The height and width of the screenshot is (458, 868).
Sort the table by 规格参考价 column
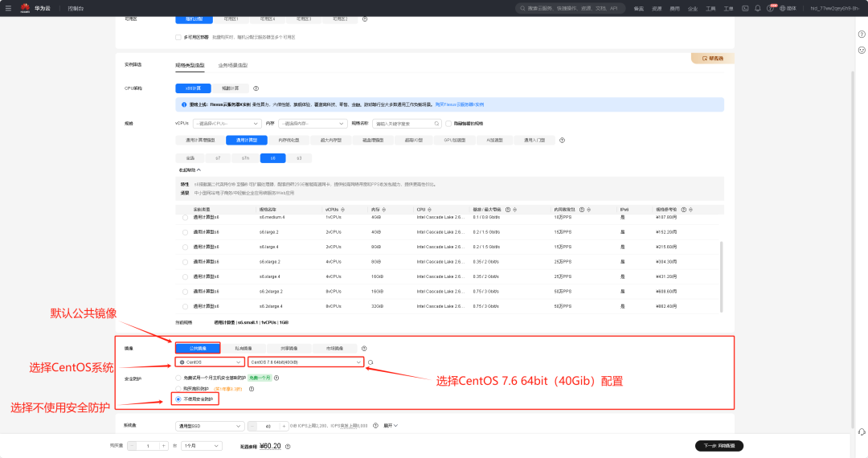click(691, 210)
